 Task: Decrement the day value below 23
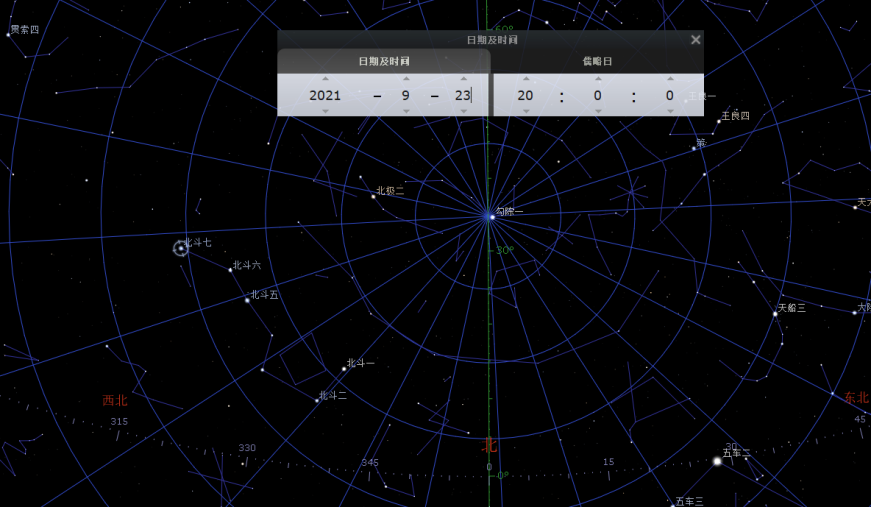(463, 112)
